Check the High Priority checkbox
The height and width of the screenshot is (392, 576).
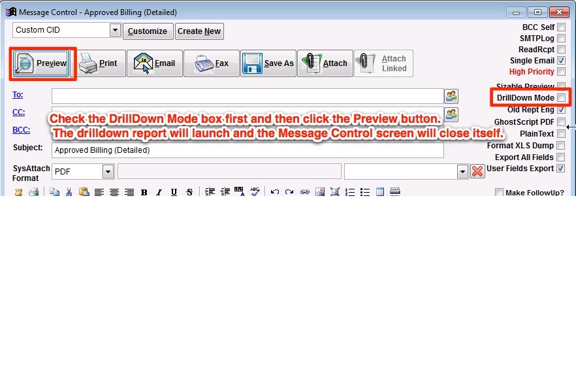point(561,72)
